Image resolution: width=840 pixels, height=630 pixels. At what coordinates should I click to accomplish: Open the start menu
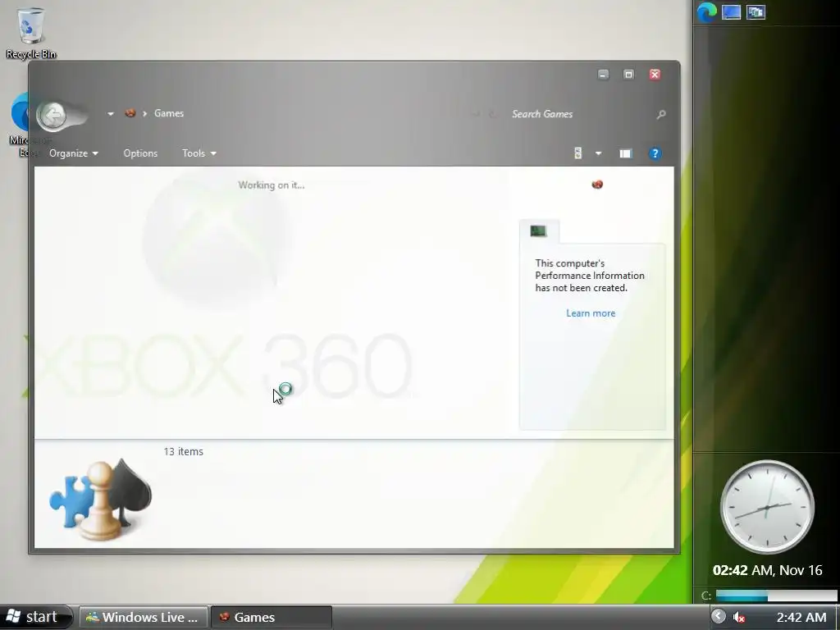pos(36,617)
